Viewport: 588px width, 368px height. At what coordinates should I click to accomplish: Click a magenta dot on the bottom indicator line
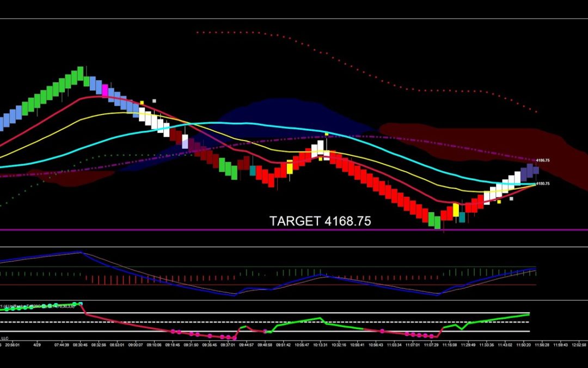click(x=414, y=334)
